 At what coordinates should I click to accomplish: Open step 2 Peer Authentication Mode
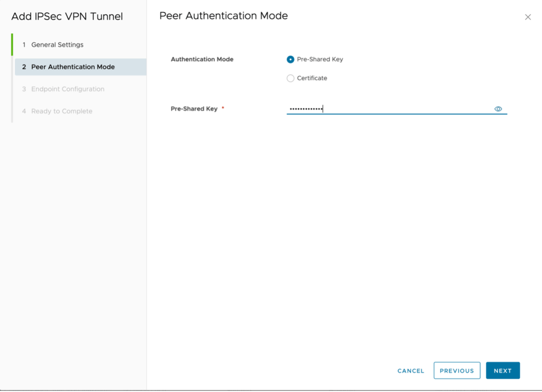point(73,67)
